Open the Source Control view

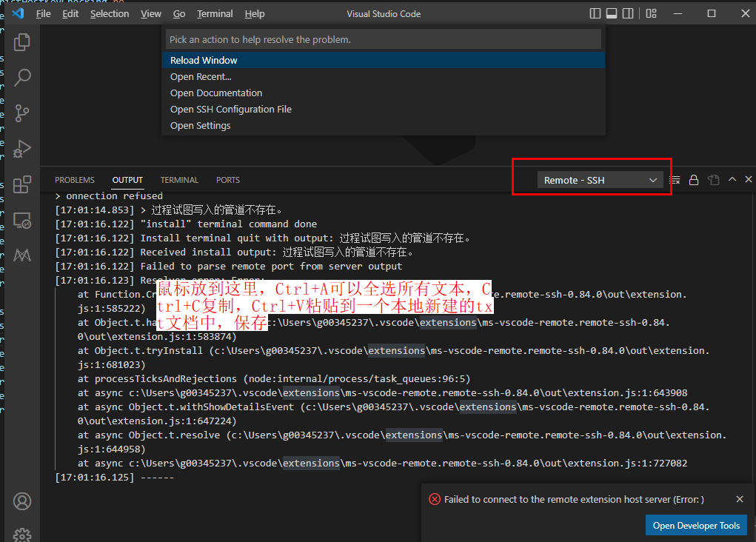pyautogui.click(x=21, y=113)
